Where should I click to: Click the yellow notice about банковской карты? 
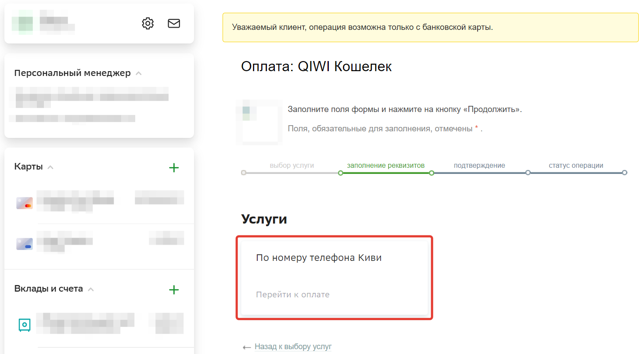point(431,27)
